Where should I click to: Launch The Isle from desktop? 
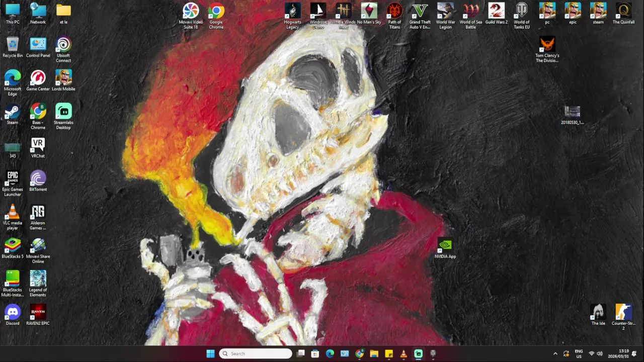pos(598,315)
